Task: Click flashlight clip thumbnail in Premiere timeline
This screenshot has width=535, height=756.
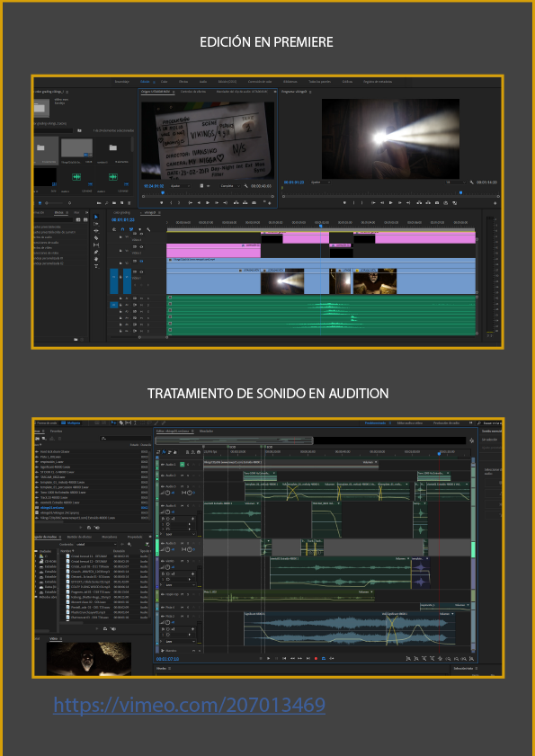Action: [282, 281]
